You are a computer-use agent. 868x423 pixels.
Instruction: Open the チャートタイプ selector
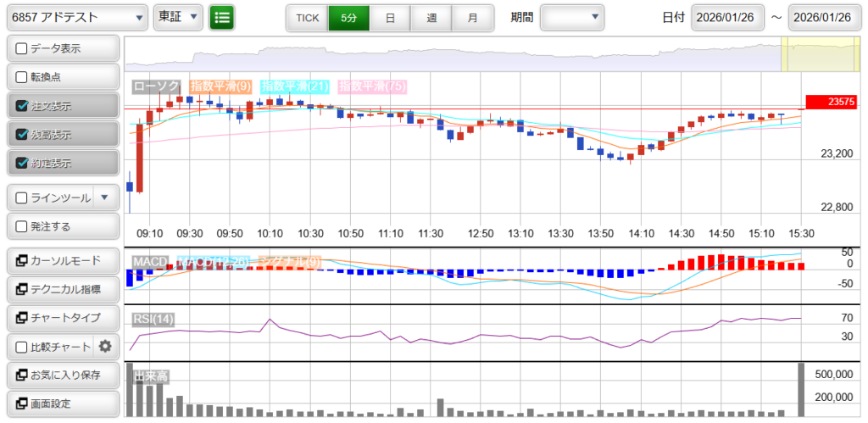(62, 317)
